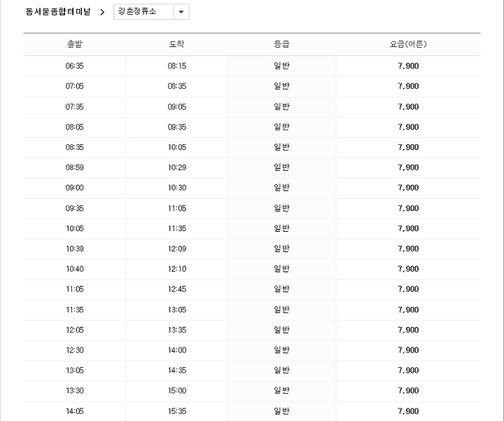The image size is (504, 421).
Task: Click the 13:35 arrival time cell
Action: point(177,330)
